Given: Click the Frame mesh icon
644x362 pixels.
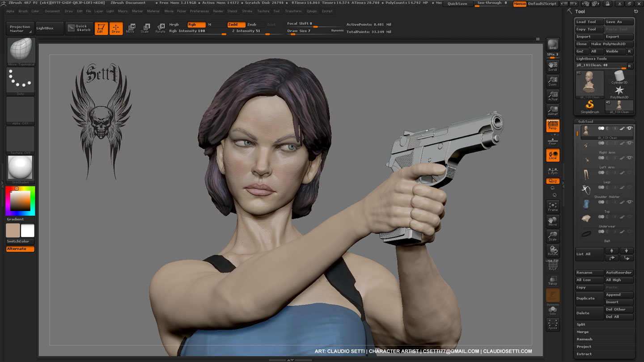Looking at the screenshot, I should click(x=553, y=206).
